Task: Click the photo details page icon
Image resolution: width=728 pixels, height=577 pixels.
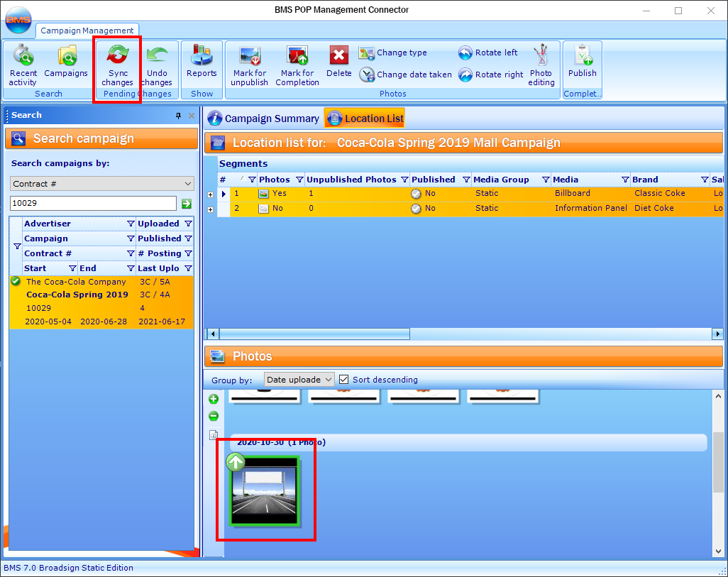Action: click(214, 435)
